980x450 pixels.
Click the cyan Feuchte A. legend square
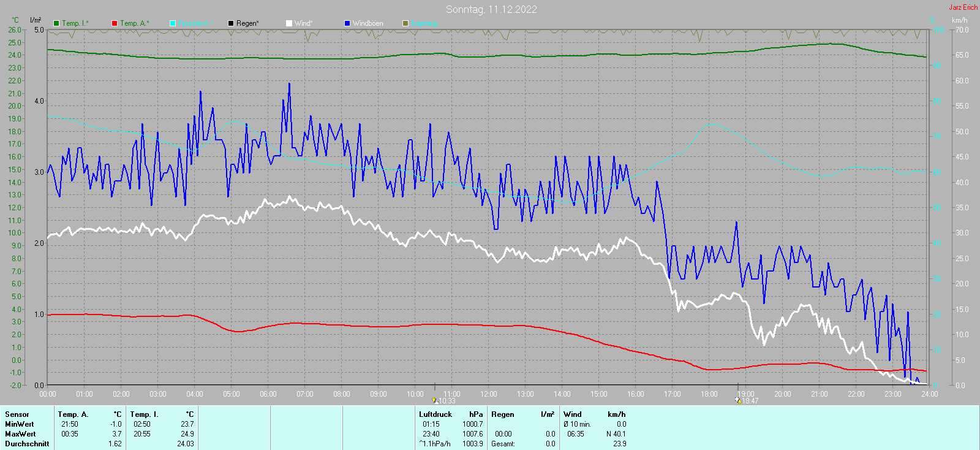click(x=173, y=23)
